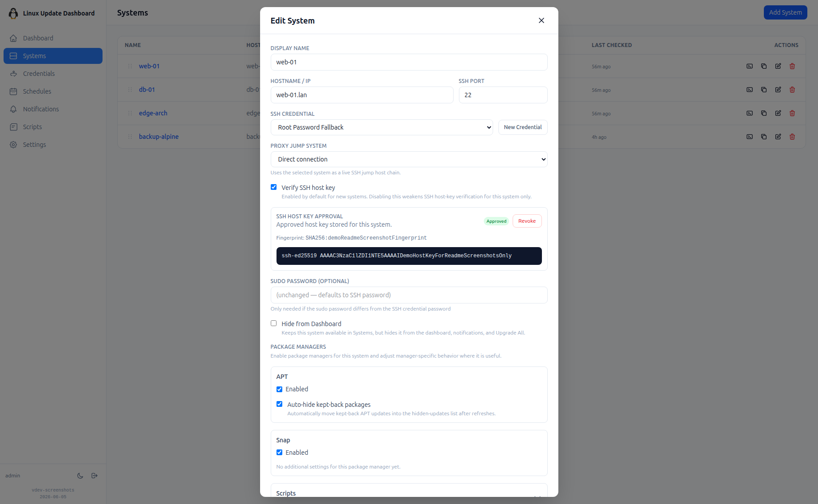Screen dimensions: 818x504
Task: Open the edge-arch system link
Action: [x=153, y=113]
